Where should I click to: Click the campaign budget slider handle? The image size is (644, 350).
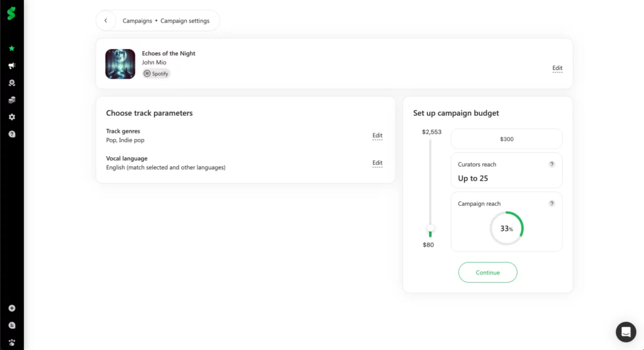point(430,228)
